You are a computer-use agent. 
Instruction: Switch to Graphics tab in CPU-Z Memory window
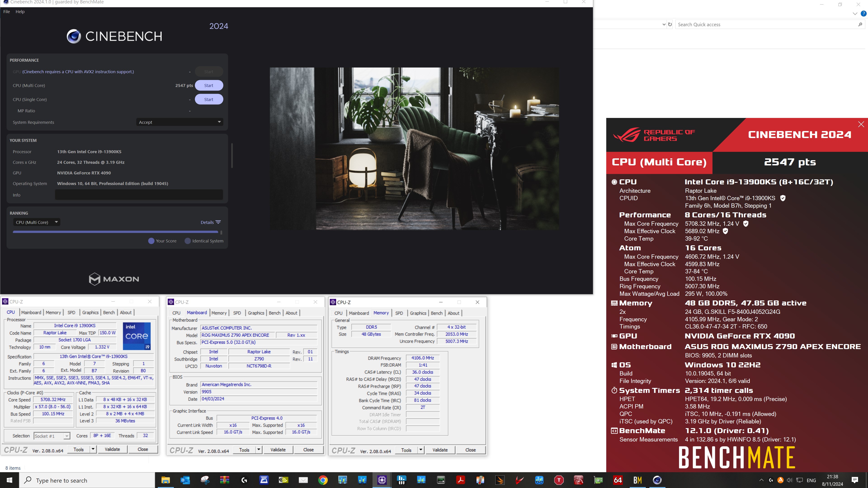click(x=418, y=313)
